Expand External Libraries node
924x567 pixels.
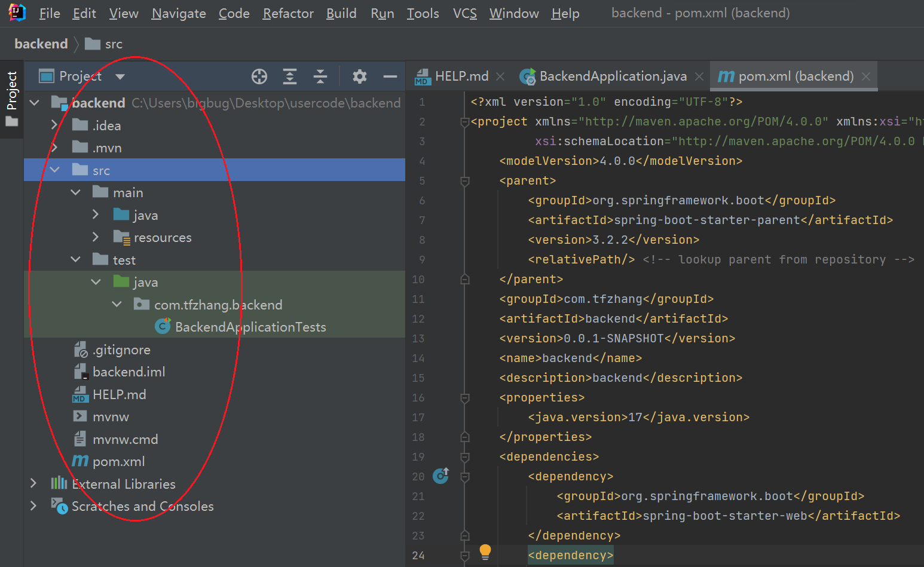(x=33, y=483)
